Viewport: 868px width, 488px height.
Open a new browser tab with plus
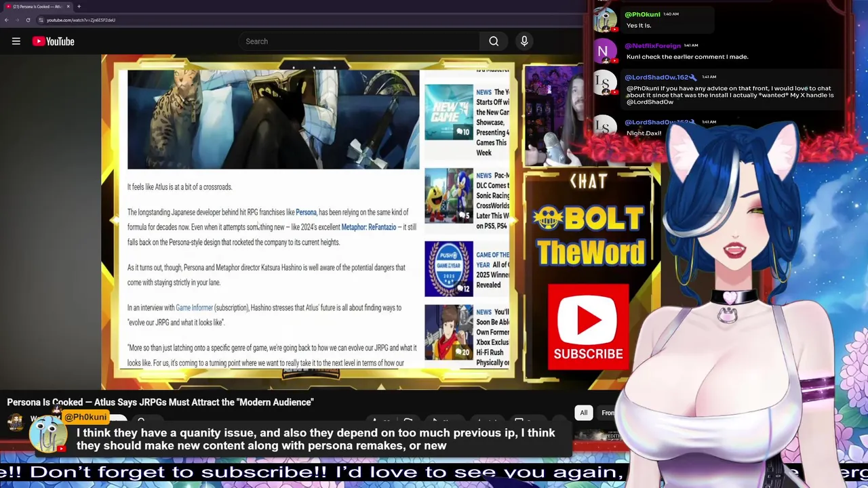pos(79,6)
